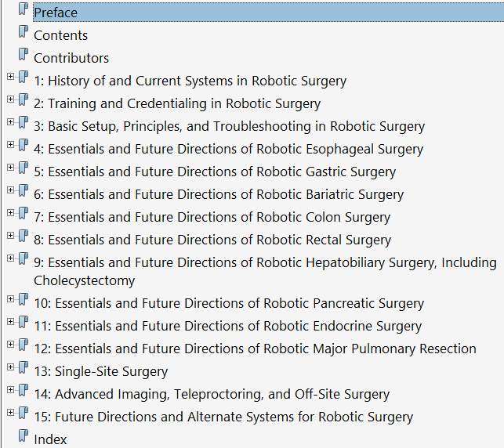The height and width of the screenshot is (448, 504).
Task: Expand chapter 15 Future Directions bookmark
Action: pos(10,412)
